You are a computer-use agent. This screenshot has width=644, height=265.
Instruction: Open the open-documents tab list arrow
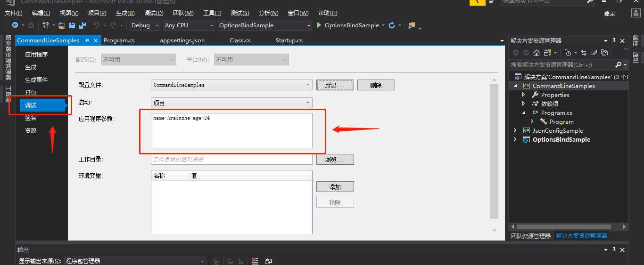tap(502, 41)
